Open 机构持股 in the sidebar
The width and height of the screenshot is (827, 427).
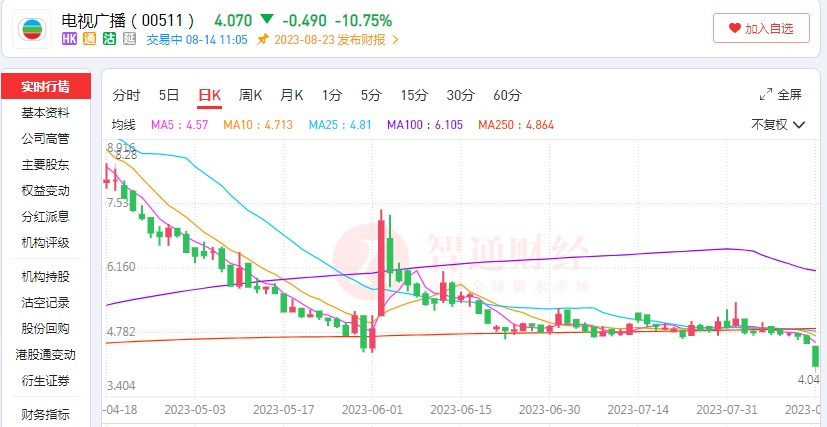(45, 276)
